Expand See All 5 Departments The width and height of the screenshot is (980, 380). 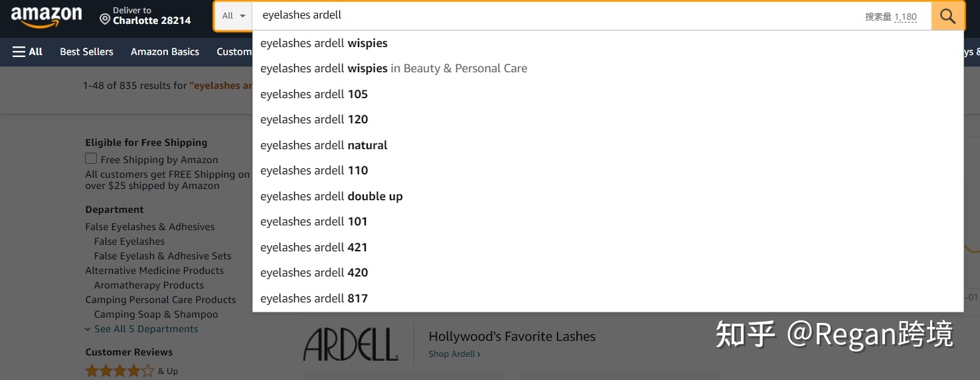[x=141, y=329]
